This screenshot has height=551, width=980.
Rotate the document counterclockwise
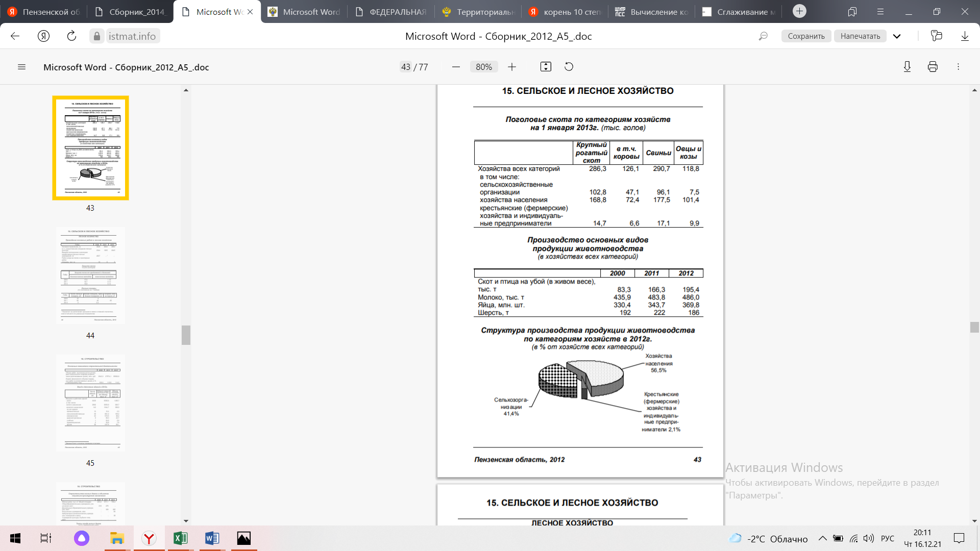click(569, 67)
